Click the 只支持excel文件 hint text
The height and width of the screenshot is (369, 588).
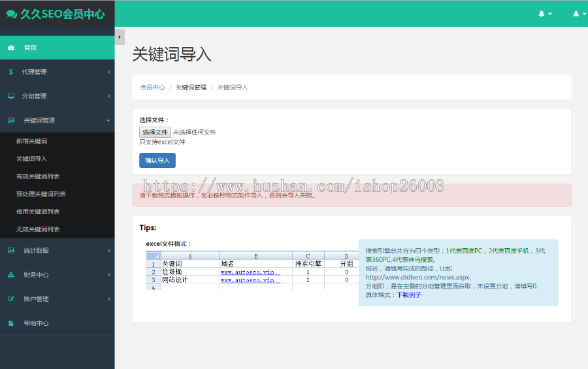pyautogui.click(x=163, y=142)
